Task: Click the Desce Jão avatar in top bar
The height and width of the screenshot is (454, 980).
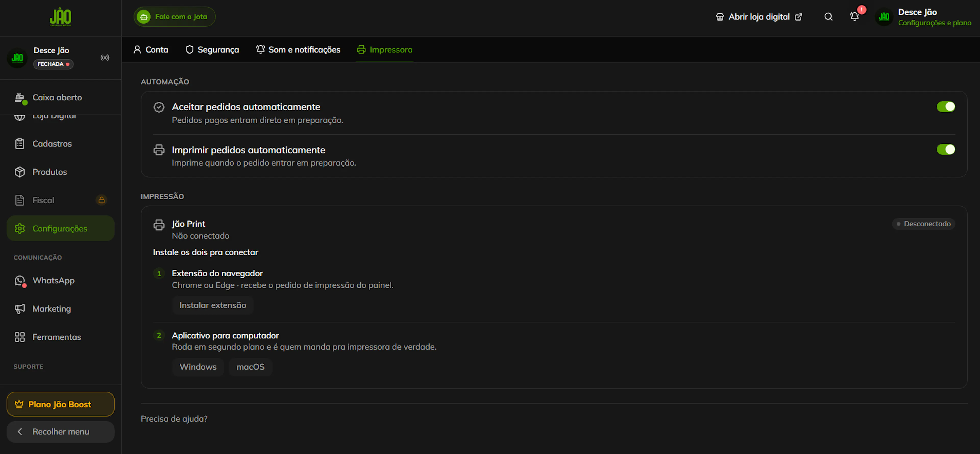Action: point(884,17)
